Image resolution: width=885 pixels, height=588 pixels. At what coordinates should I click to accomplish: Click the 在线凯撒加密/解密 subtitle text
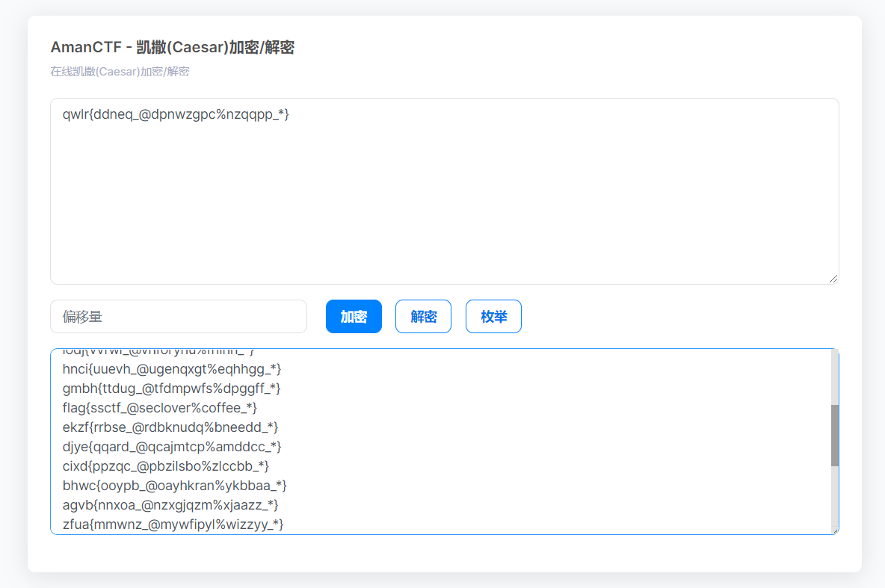[x=120, y=72]
